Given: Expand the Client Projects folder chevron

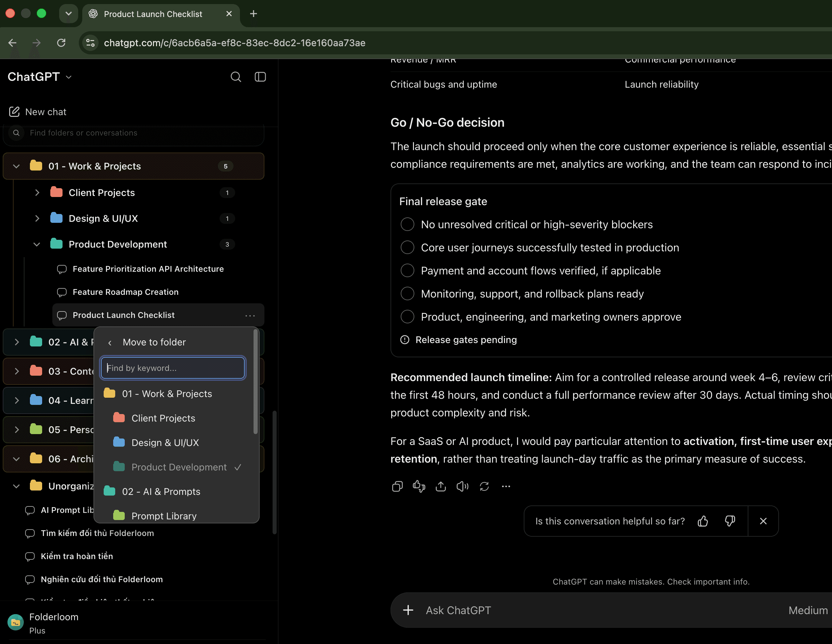Looking at the screenshot, I should coord(37,193).
